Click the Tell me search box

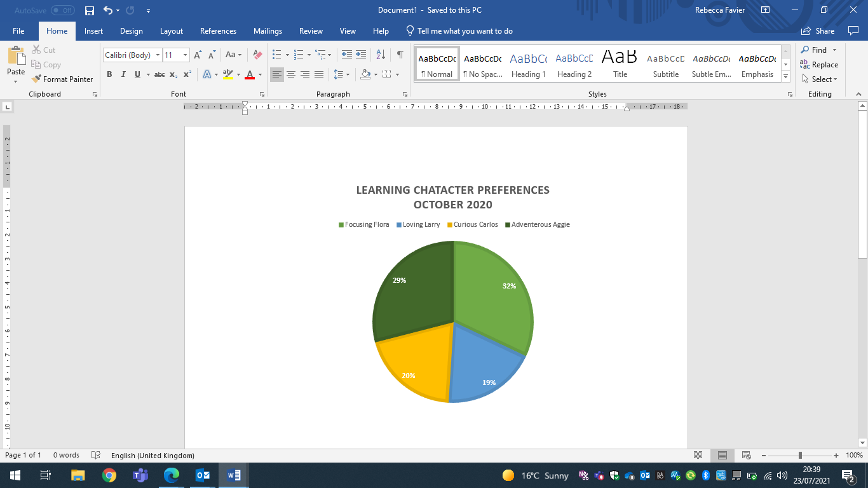coord(465,31)
